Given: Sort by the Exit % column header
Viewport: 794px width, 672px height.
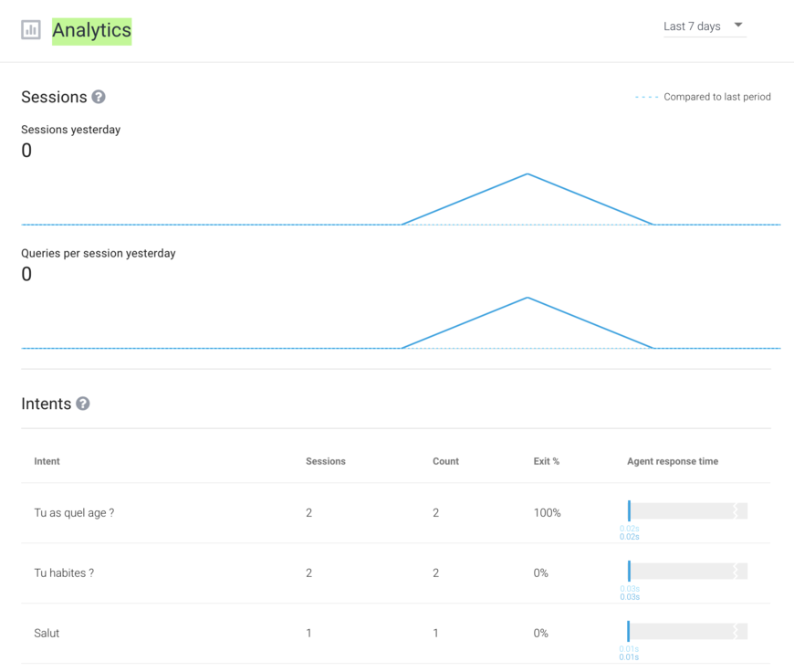Looking at the screenshot, I should (546, 461).
